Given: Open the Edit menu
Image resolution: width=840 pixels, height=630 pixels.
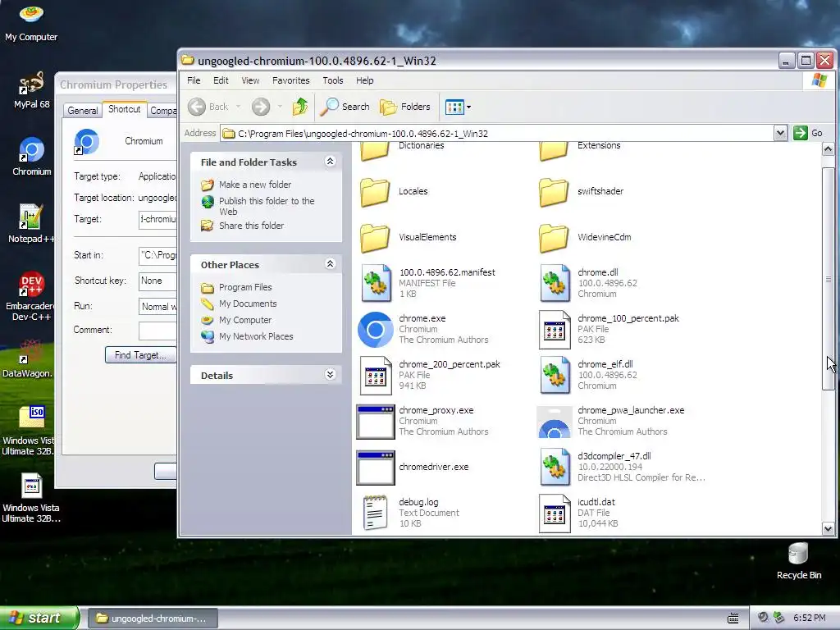Looking at the screenshot, I should (x=221, y=80).
